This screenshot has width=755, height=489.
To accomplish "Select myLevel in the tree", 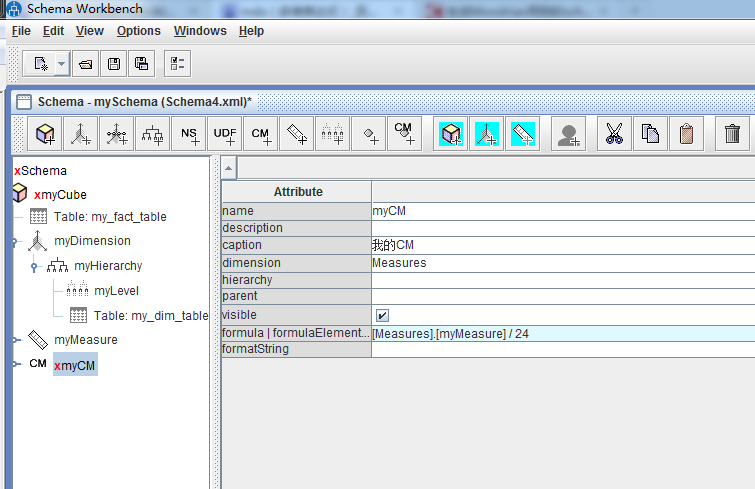I will click(116, 291).
